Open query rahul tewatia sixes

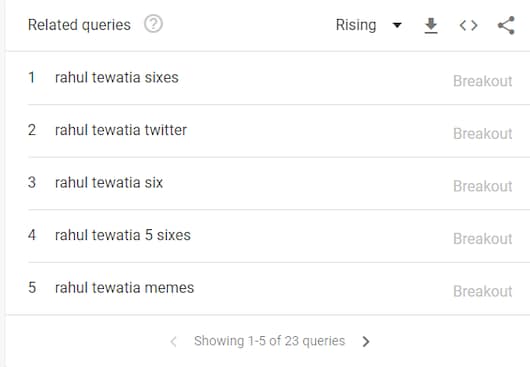coord(117,77)
